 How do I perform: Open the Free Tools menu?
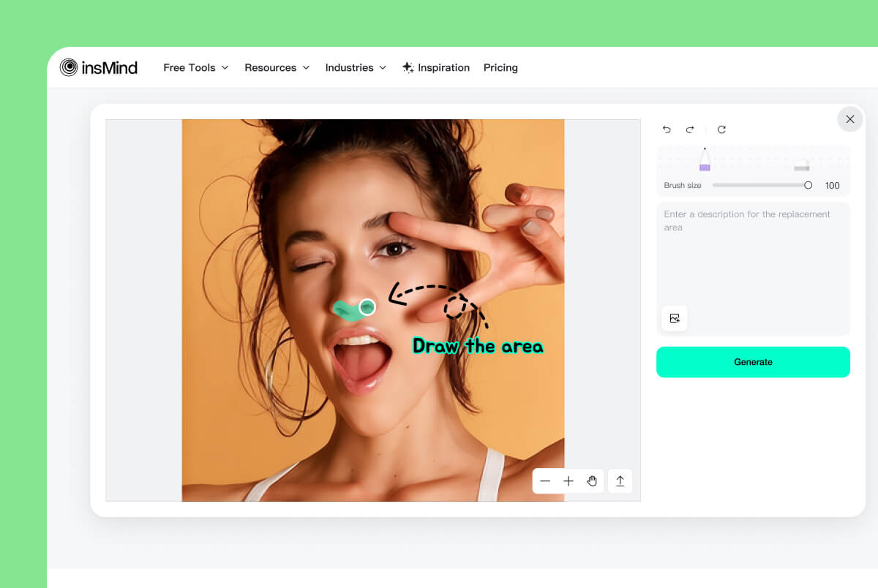tap(196, 67)
